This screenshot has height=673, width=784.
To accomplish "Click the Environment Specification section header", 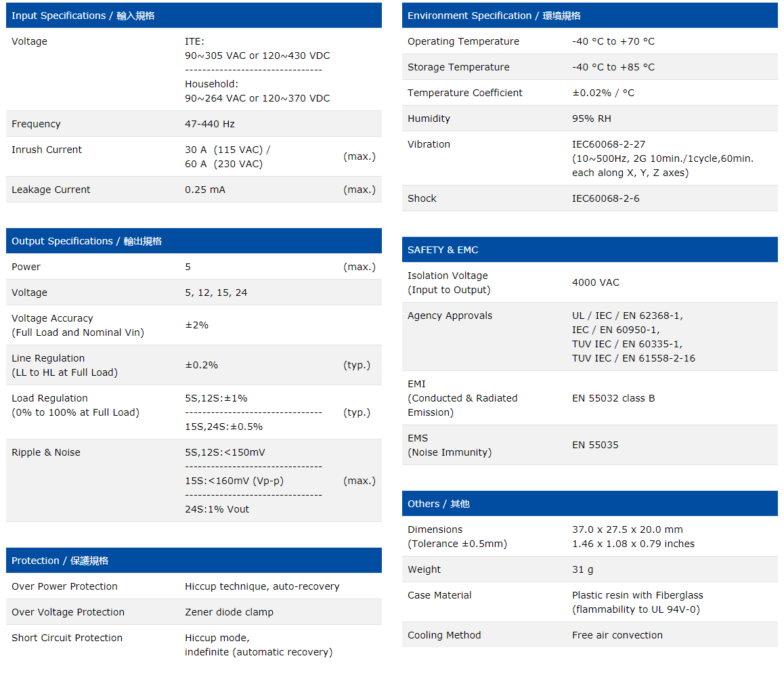I will click(x=494, y=16).
